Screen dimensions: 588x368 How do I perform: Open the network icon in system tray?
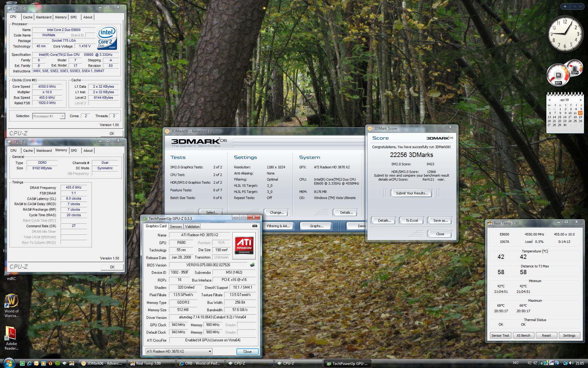click(x=565, y=363)
